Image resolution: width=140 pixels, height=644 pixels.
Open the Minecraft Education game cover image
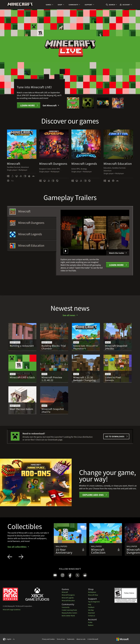(118, 144)
